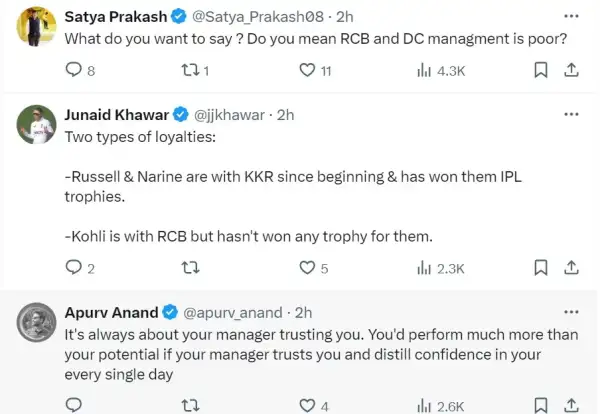Like Satya Prakash's tweet

click(309, 70)
